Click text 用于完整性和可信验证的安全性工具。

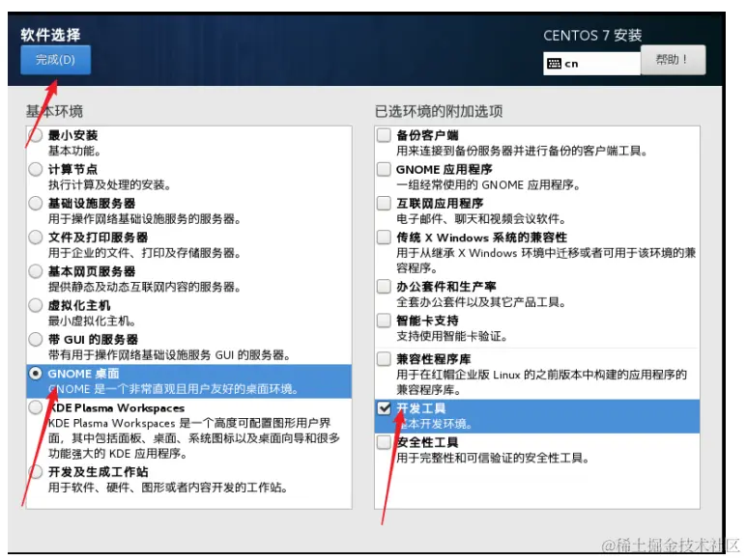click(494, 459)
